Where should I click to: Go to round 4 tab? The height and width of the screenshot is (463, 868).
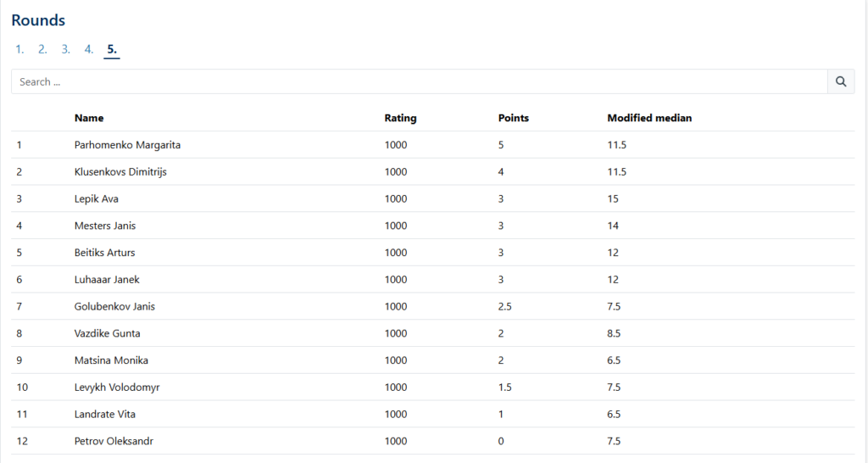tap(88, 49)
